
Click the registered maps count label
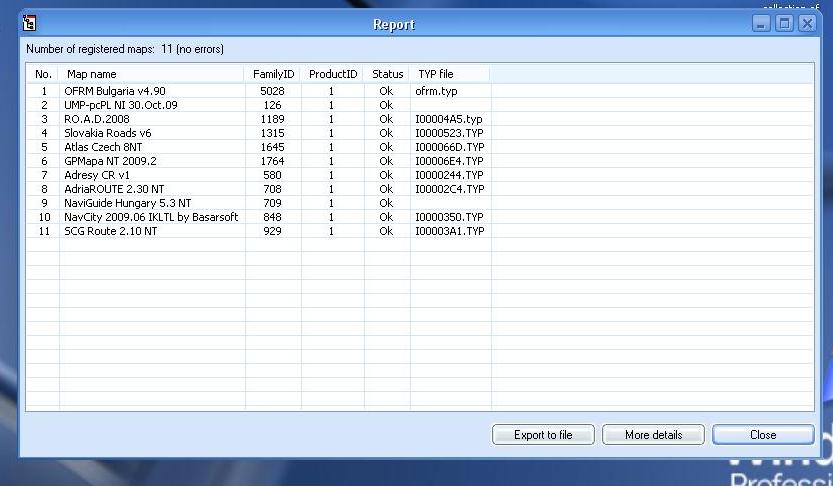(x=125, y=49)
